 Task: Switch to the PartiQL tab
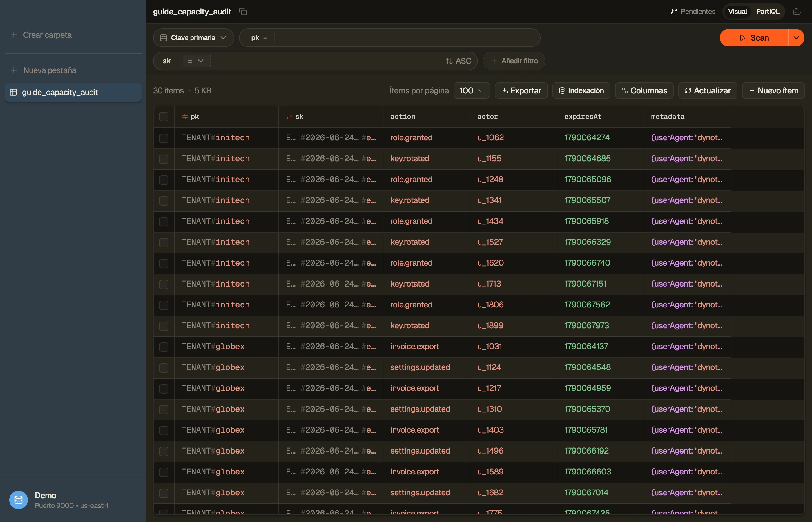[768, 12]
